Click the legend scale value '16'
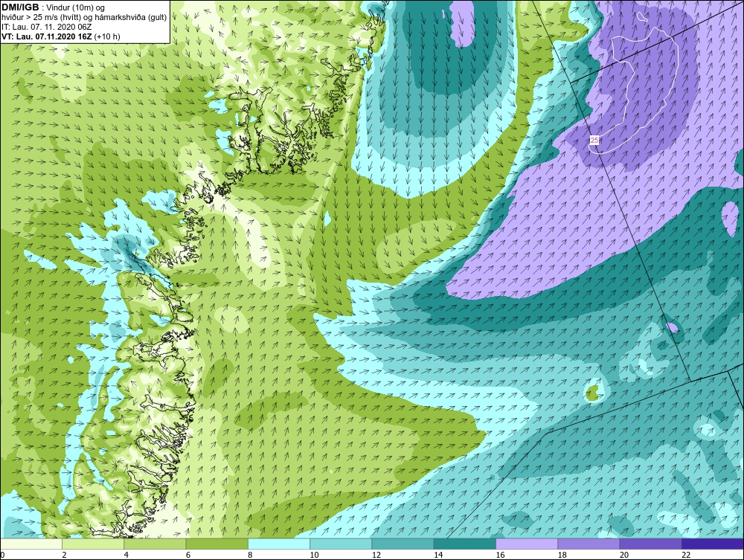This screenshot has width=744, height=560. pyautogui.click(x=500, y=556)
